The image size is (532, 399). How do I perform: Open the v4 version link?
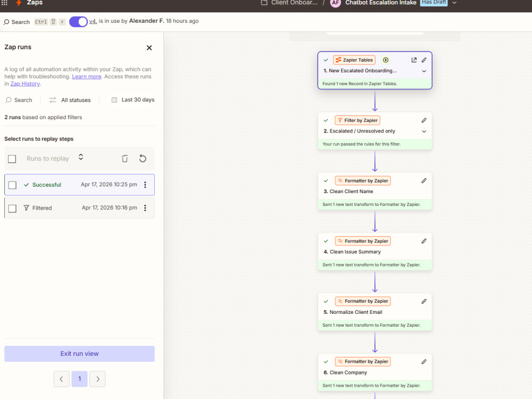click(x=93, y=21)
